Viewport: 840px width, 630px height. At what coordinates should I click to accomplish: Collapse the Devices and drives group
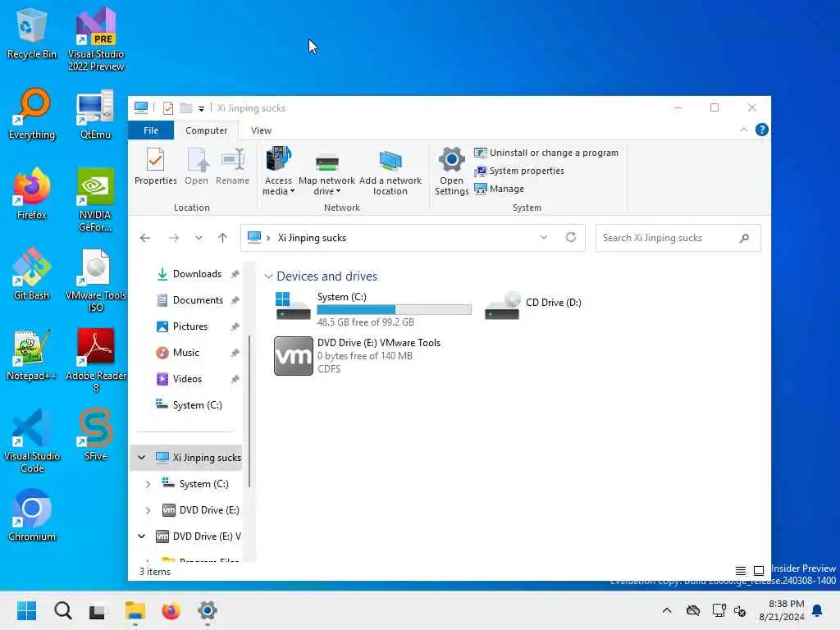[x=268, y=276]
